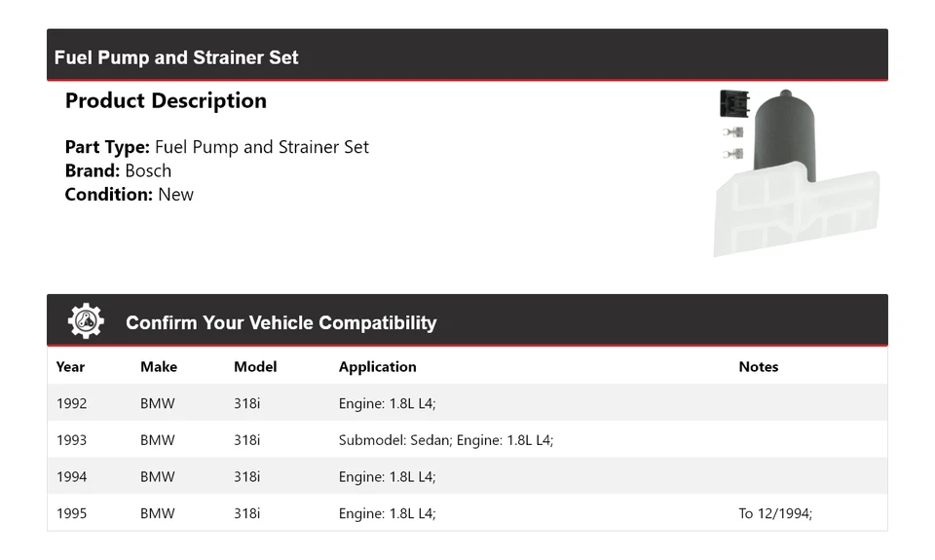Screen dimensions: 935x560
Task: Open the fuel pump product image
Action: (797, 173)
